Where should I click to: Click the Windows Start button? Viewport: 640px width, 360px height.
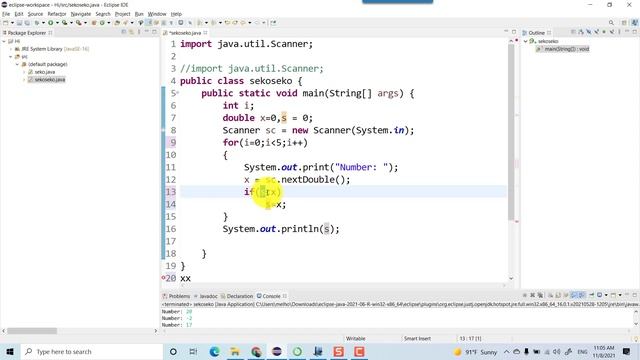point(10,351)
